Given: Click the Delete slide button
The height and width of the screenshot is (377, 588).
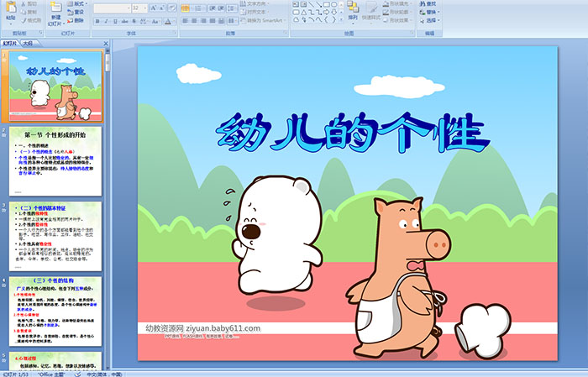Looking at the screenshot, I should (x=76, y=20).
